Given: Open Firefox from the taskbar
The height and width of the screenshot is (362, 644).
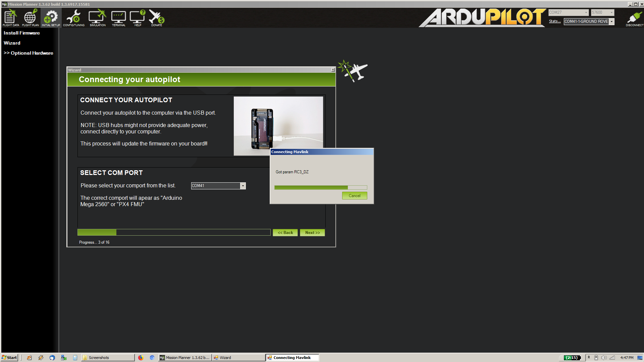Looking at the screenshot, I should pos(141,358).
